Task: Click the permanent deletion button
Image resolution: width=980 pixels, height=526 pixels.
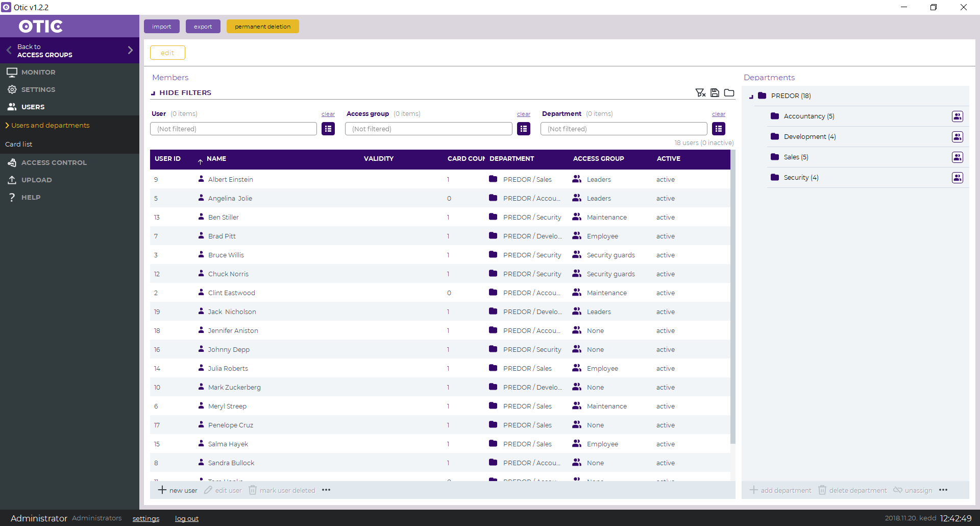Action: 262,27
